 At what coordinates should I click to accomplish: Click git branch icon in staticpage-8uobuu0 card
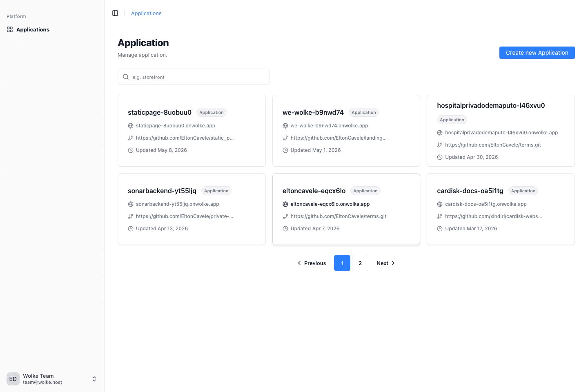pyautogui.click(x=131, y=138)
